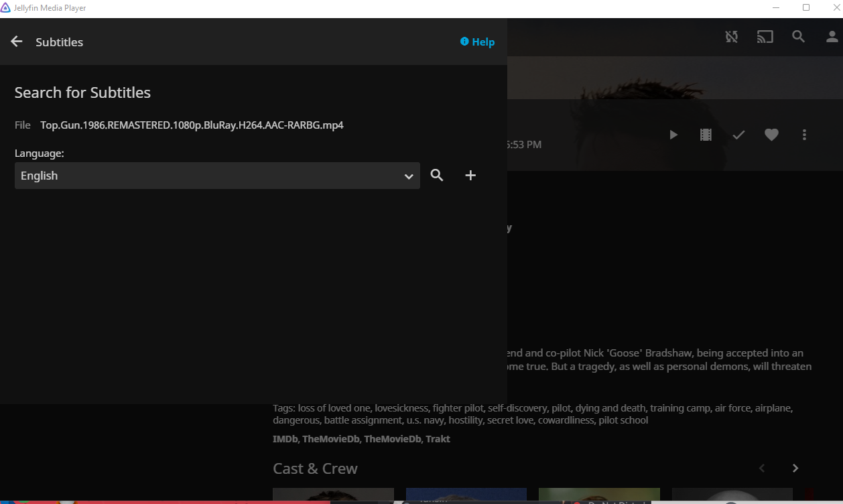Enable SyncPlay from the top bar
843x504 pixels.
731,37
